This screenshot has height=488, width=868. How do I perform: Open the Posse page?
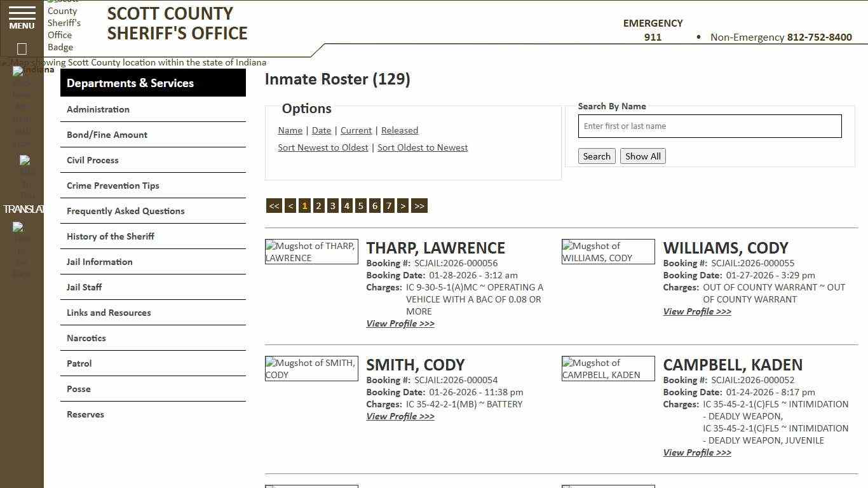78,389
